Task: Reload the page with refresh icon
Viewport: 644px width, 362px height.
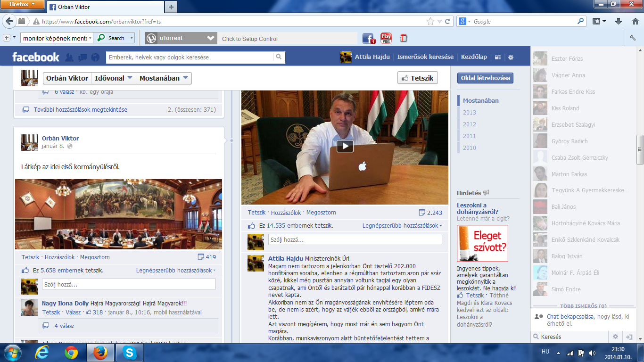Action: click(447, 21)
